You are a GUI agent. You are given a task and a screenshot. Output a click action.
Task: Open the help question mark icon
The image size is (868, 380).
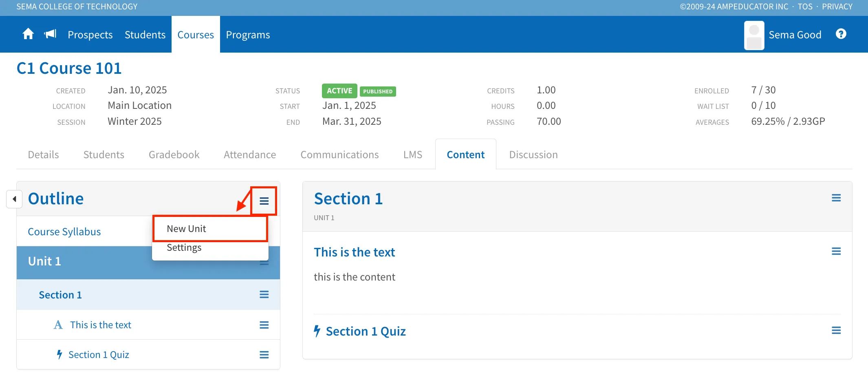tap(841, 34)
